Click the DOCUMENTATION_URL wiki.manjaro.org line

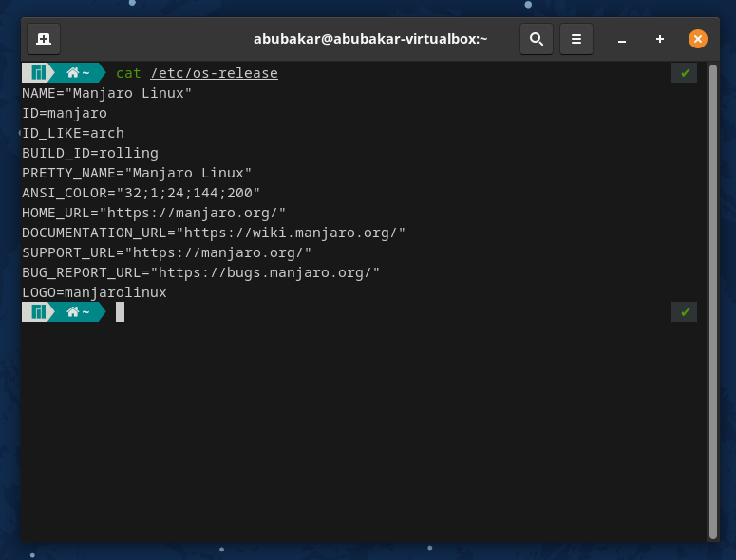[214, 233]
